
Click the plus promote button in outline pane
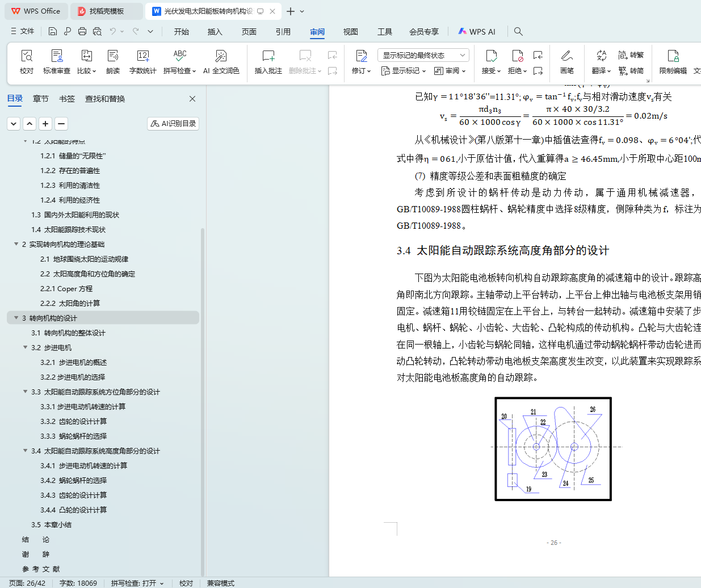(45, 123)
